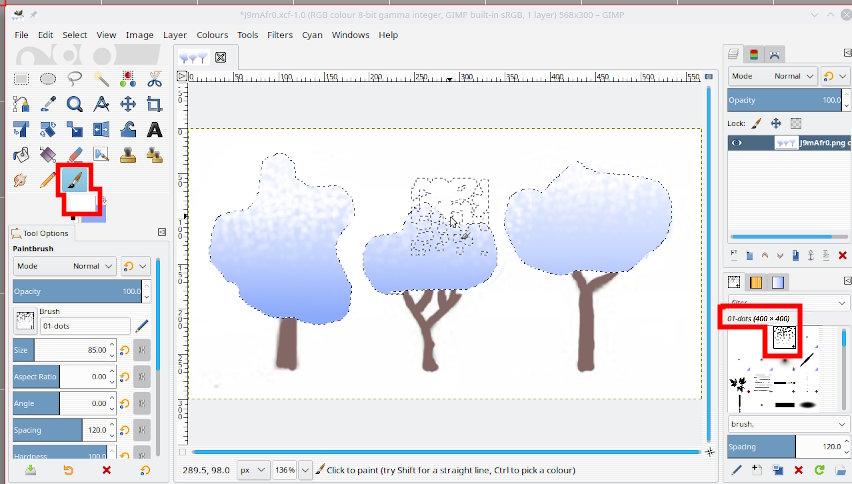Open the Colours menu

[x=211, y=35]
